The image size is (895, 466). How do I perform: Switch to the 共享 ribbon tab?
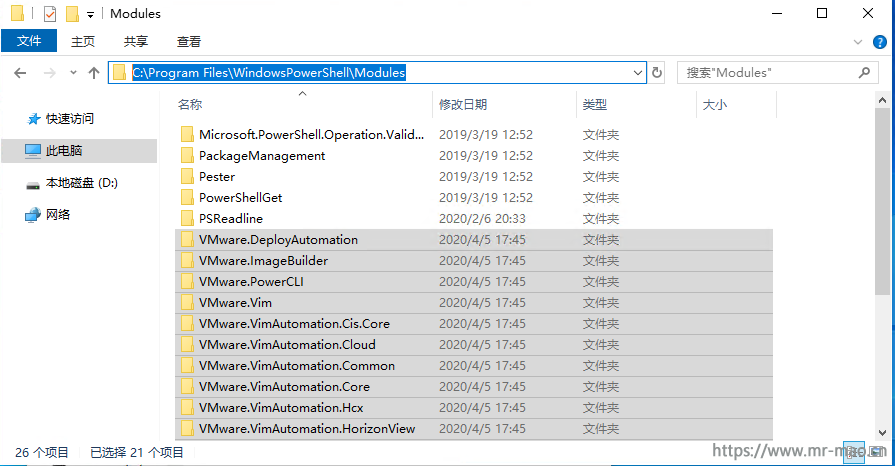point(136,41)
